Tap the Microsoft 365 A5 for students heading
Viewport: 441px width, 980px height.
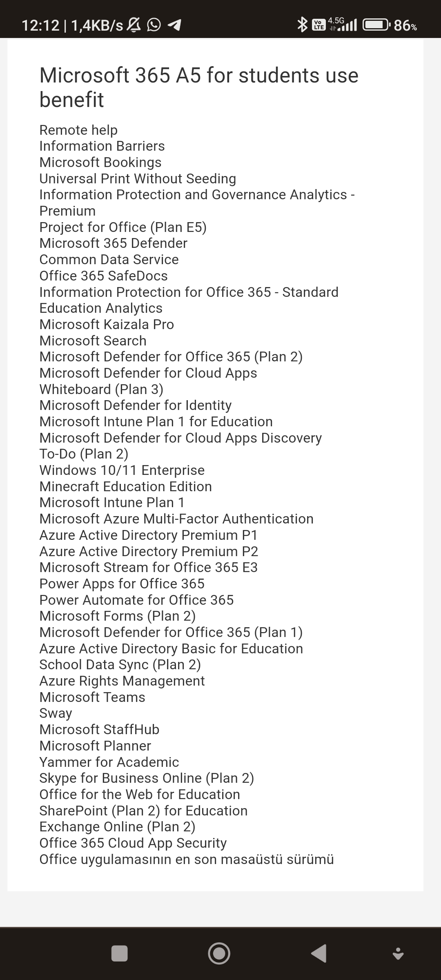pos(199,87)
